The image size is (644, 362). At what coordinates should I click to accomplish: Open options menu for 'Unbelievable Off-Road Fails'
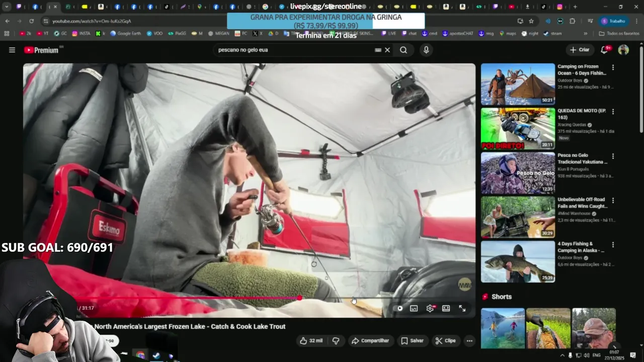pos(613,200)
